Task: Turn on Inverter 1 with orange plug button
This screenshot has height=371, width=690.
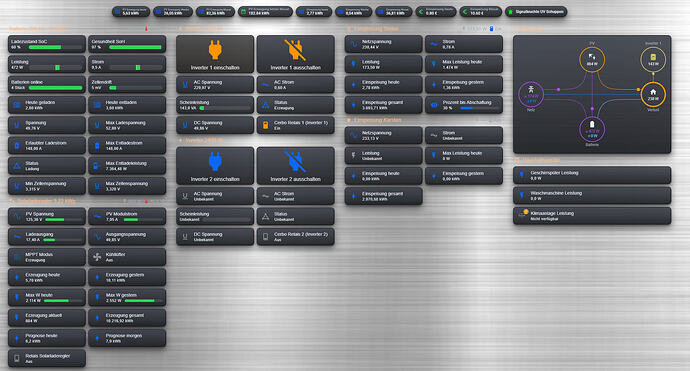Action: coord(215,54)
